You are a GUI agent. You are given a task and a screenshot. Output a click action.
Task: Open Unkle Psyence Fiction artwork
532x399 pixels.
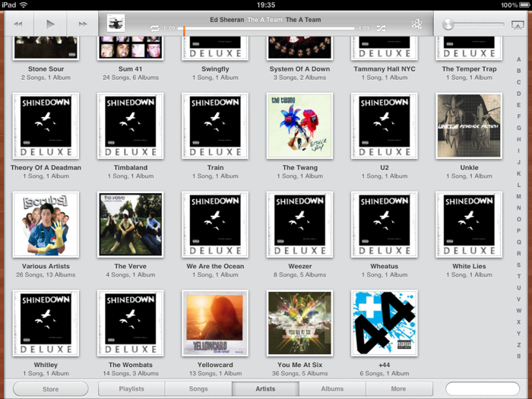[x=469, y=126]
